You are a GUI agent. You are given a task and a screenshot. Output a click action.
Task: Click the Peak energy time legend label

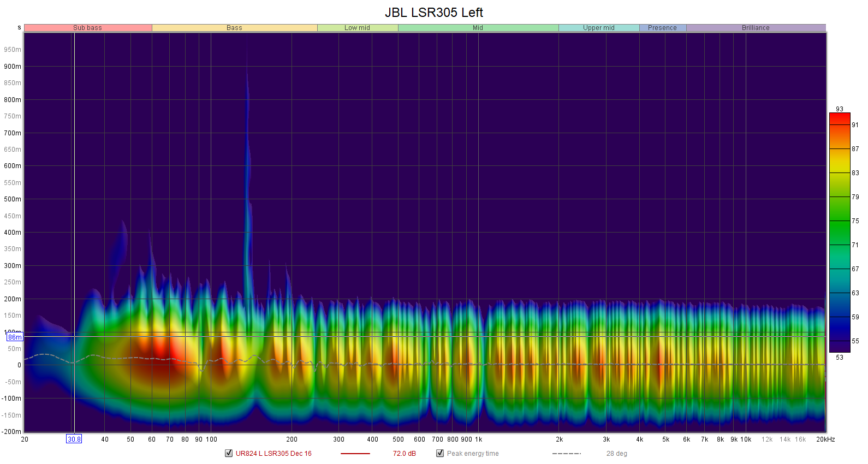tap(473, 454)
